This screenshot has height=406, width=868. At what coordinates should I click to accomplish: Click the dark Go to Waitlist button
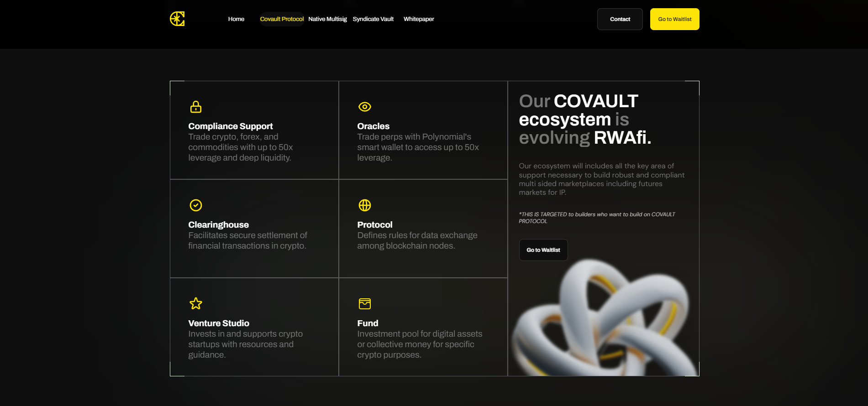[x=543, y=250]
